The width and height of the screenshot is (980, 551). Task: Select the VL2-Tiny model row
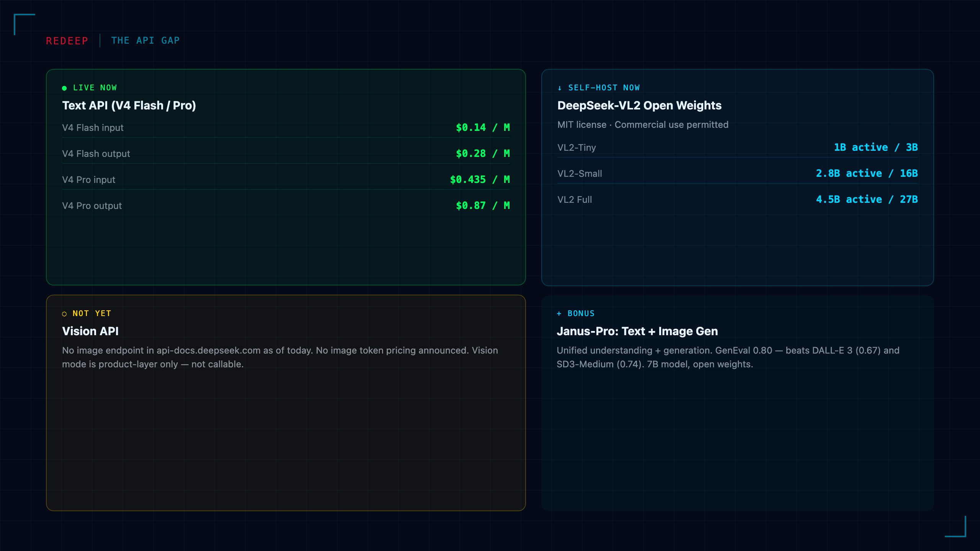(x=738, y=148)
